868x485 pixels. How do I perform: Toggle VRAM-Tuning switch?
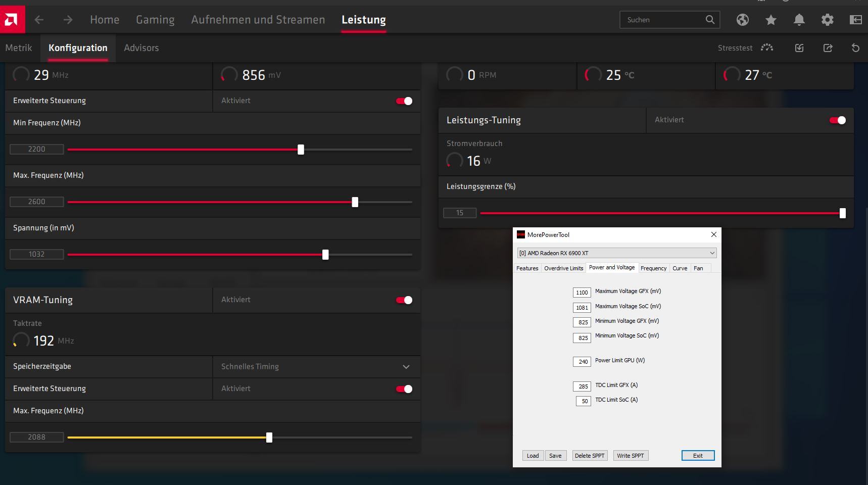coord(404,300)
